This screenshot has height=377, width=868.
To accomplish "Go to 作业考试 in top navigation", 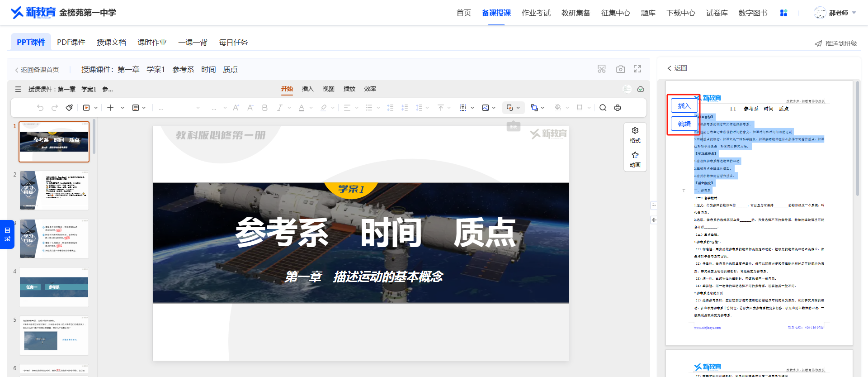I will [x=536, y=13].
